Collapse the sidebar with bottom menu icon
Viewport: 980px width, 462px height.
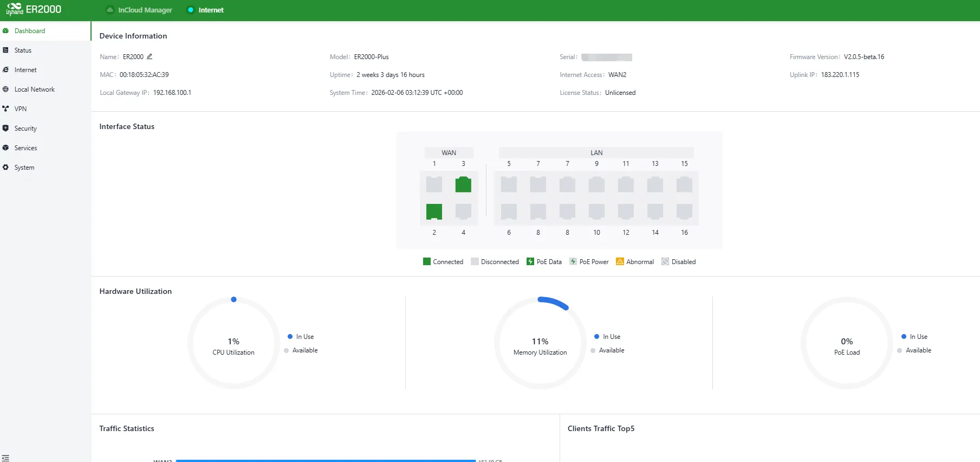[5, 458]
